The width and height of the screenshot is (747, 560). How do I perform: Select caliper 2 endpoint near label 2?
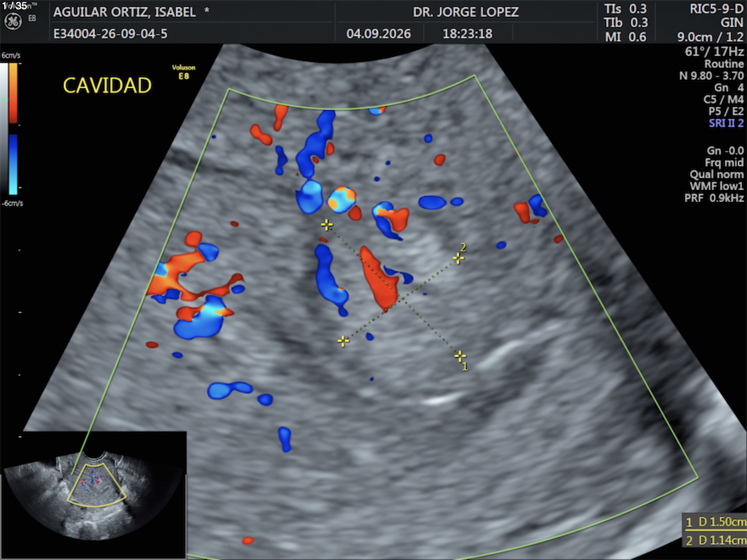click(458, 258)
